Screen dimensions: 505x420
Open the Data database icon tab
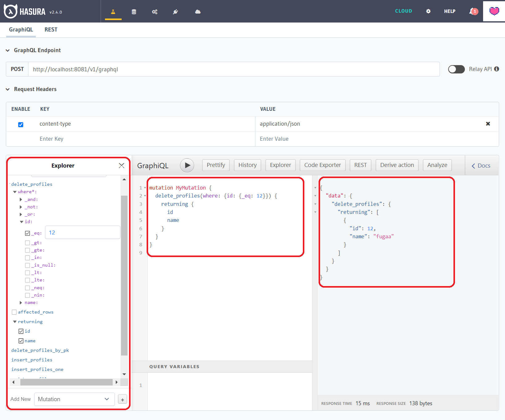[134, 12]
